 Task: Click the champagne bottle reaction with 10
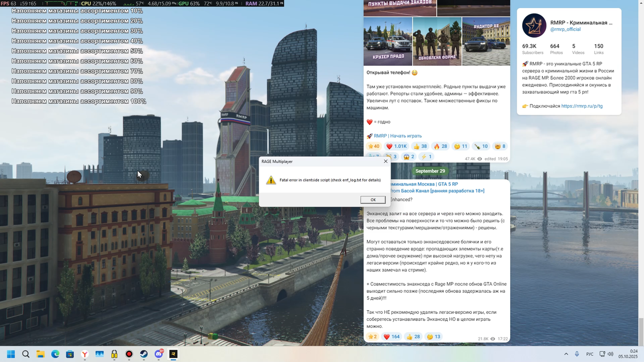point(481,146)
